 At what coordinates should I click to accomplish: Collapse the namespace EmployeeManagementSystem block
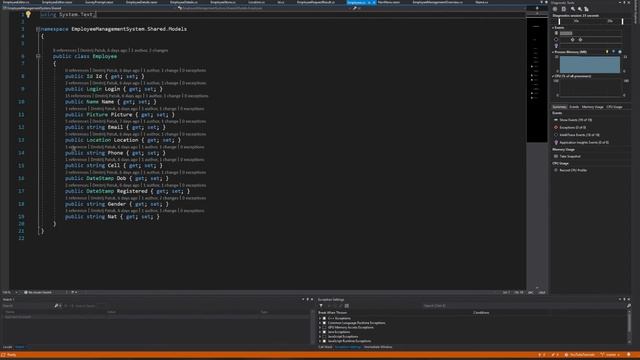coord(38,29)
